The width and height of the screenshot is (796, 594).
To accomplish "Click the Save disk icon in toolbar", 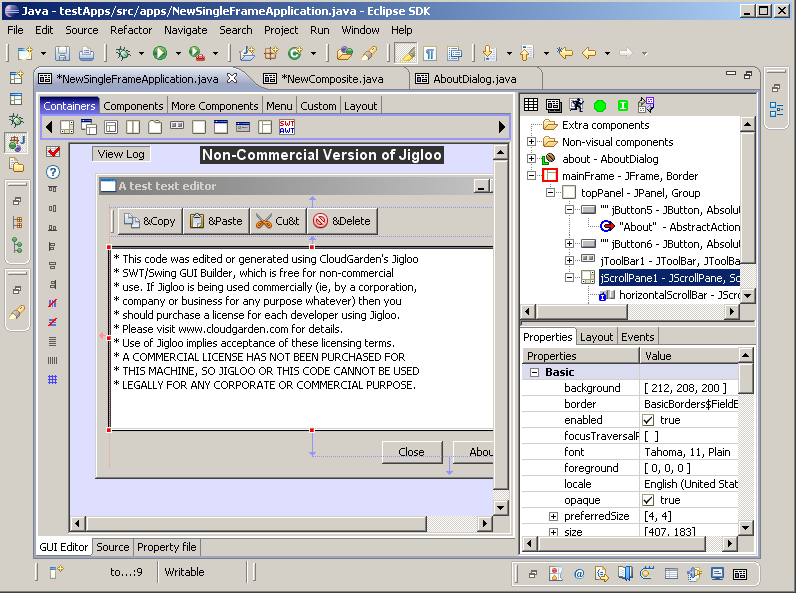I will pyautogui.click(x=62, y=53).
